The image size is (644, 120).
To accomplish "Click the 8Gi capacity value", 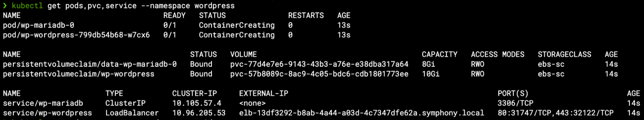I will pyautogui.click(x=428, y=64).
